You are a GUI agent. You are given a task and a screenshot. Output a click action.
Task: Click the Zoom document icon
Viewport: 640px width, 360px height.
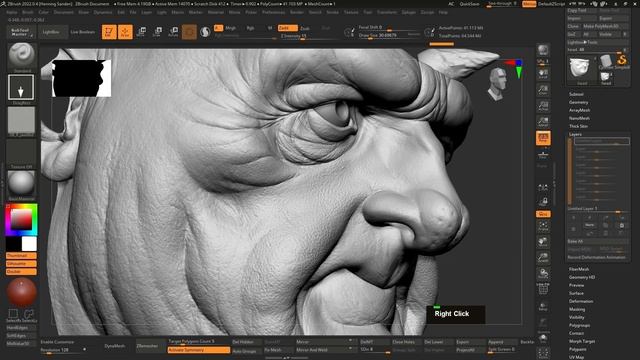pos(543,89)
